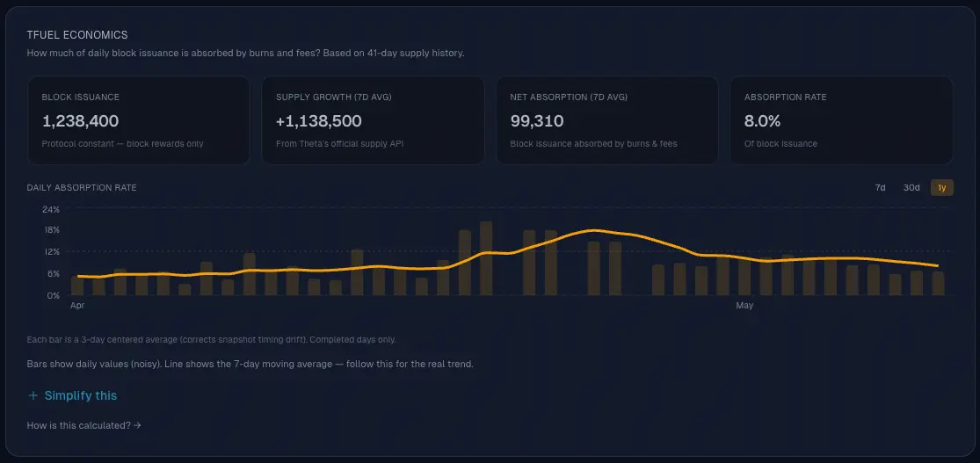
Task: Click the Apr label on chart axis
Action: click(x=77, y=306)
